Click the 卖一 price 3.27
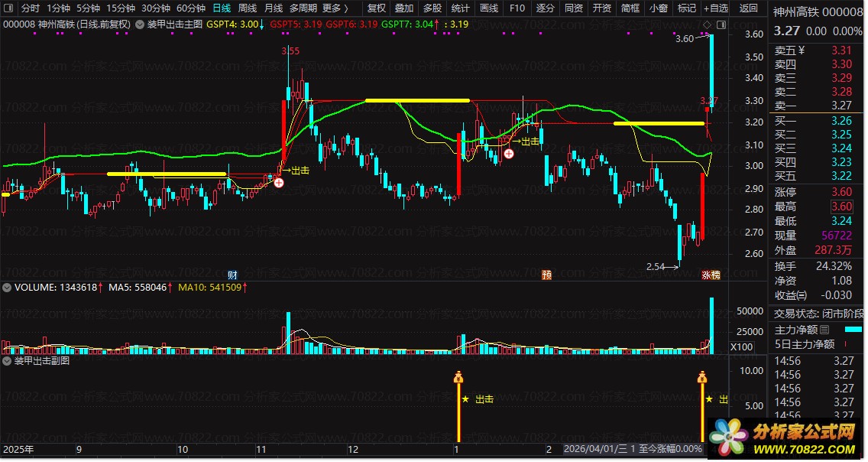 pyautogui.click(x=841, y=106)
